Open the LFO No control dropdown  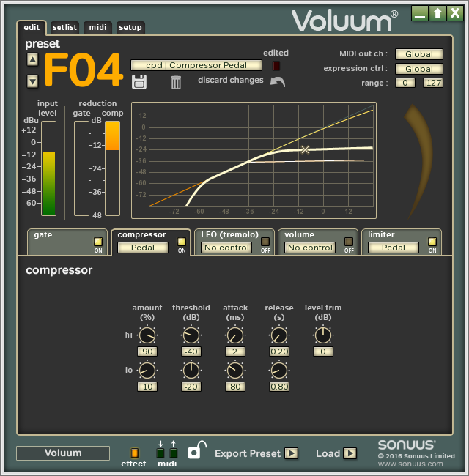click(x=226, y=248)
